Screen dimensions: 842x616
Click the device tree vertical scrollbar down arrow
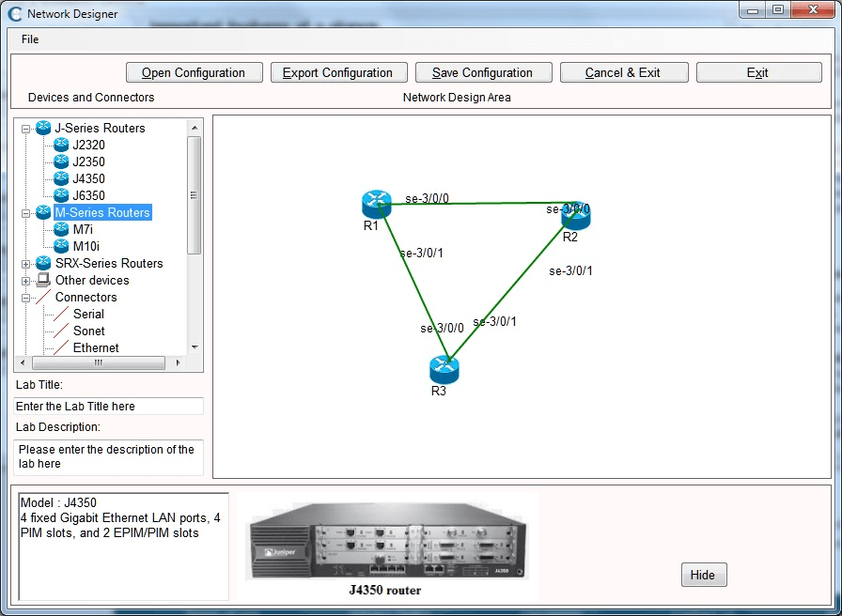(195, 347)
